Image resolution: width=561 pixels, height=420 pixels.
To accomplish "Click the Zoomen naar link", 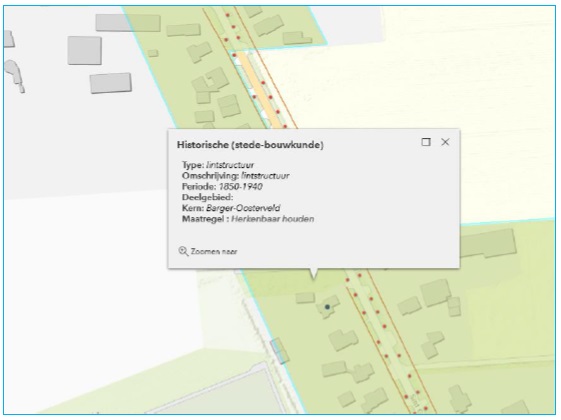I will click(x=214, y=251).
